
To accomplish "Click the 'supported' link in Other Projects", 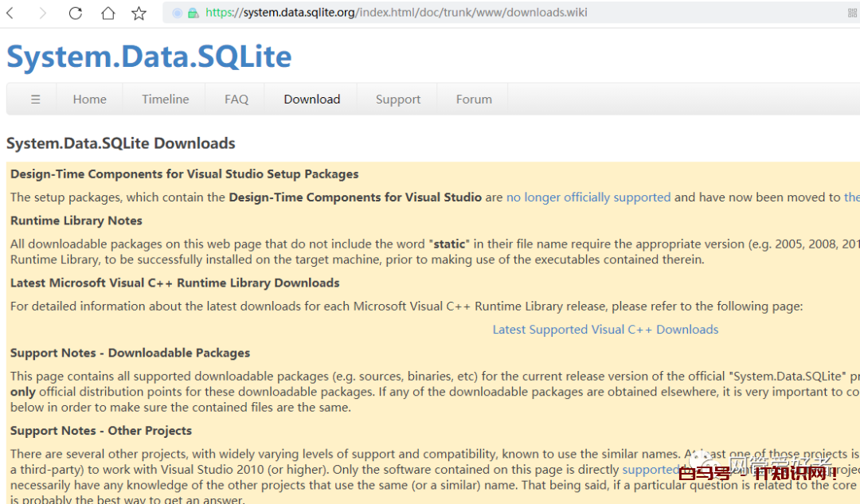I will coord(649,470).
